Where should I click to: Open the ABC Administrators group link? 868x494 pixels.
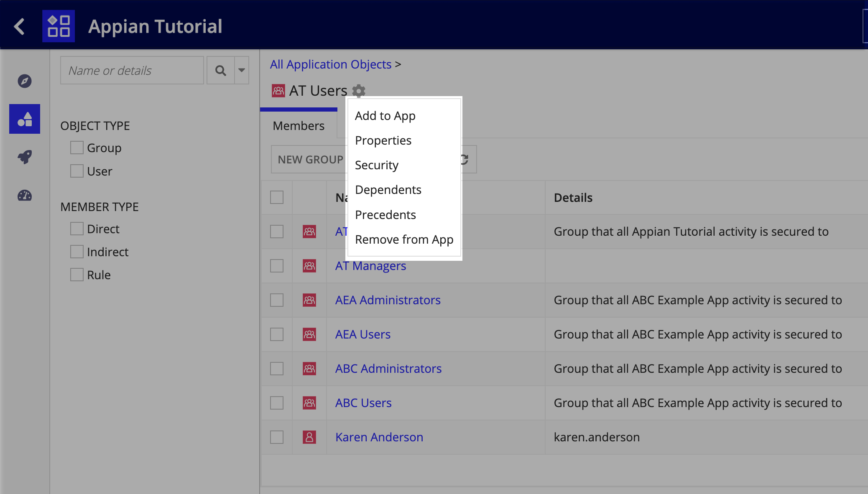coord(388,369)
